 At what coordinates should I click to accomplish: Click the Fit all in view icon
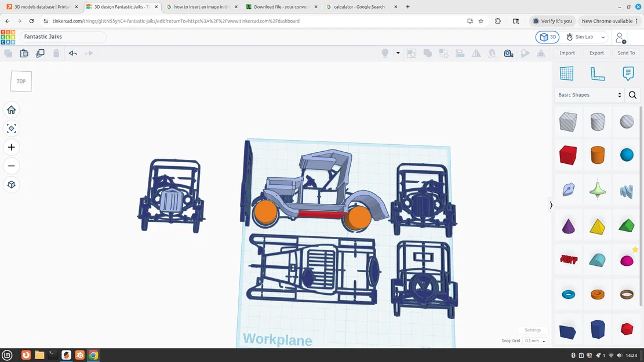point(12,129)
